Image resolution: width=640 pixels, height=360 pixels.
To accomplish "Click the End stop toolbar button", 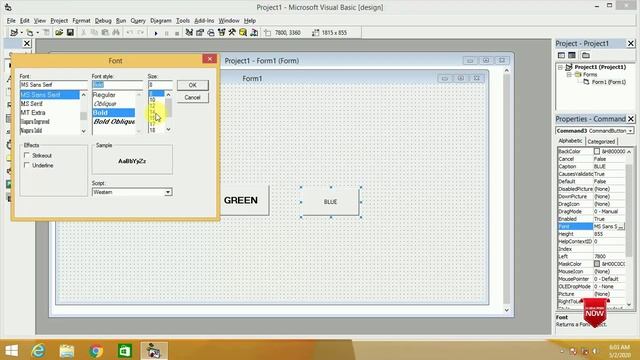I will click(x=177, y=33).
